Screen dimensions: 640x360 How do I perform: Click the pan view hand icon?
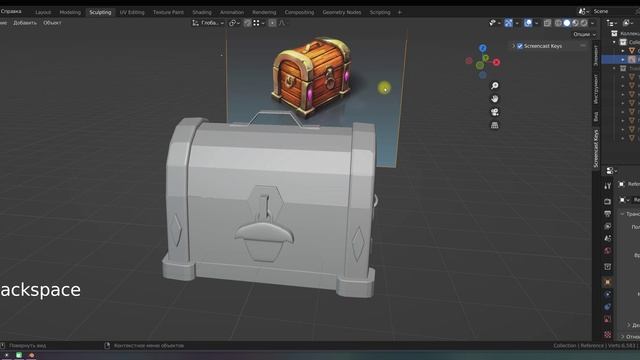point(495,99)
